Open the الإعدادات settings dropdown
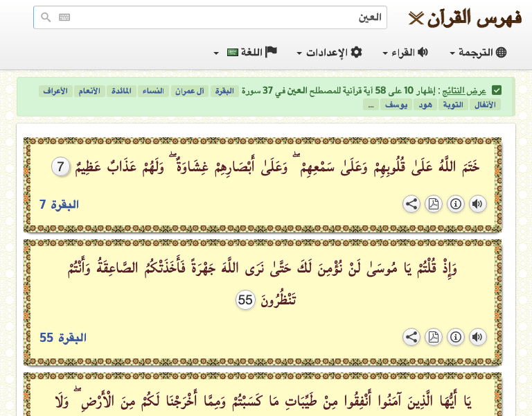The image size is (532, 416). tap(330, 53)
